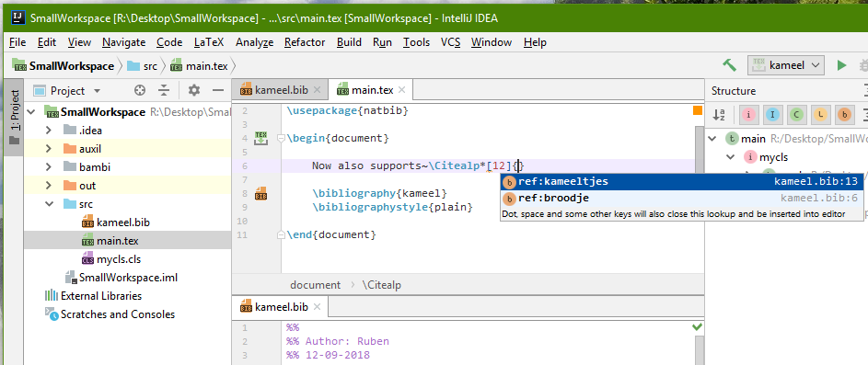Click the bib gutter icon on line 8
Viewport: 868px width, 365px height.
point(260,194)
